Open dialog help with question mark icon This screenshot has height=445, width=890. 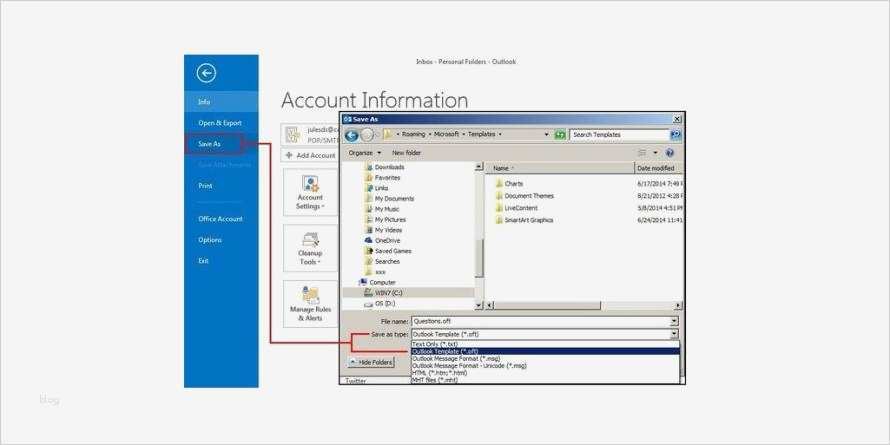pyautogui.click(x=670, y=153)
